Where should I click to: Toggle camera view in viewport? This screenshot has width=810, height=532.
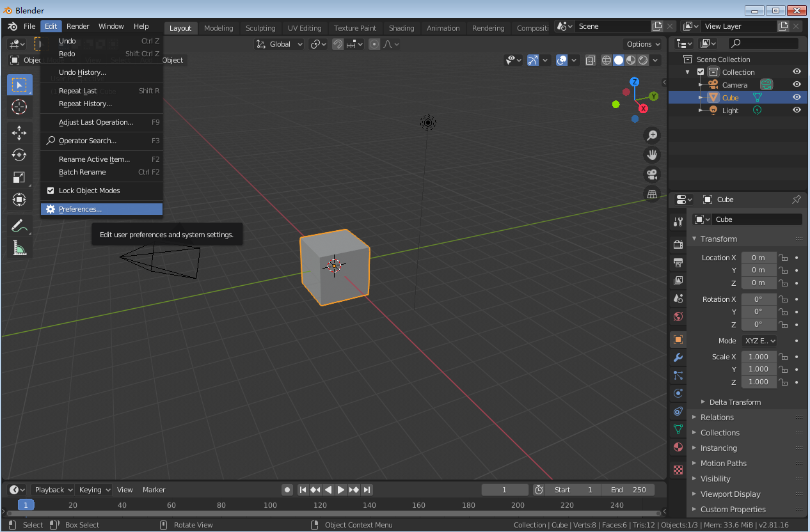point(652,174)
